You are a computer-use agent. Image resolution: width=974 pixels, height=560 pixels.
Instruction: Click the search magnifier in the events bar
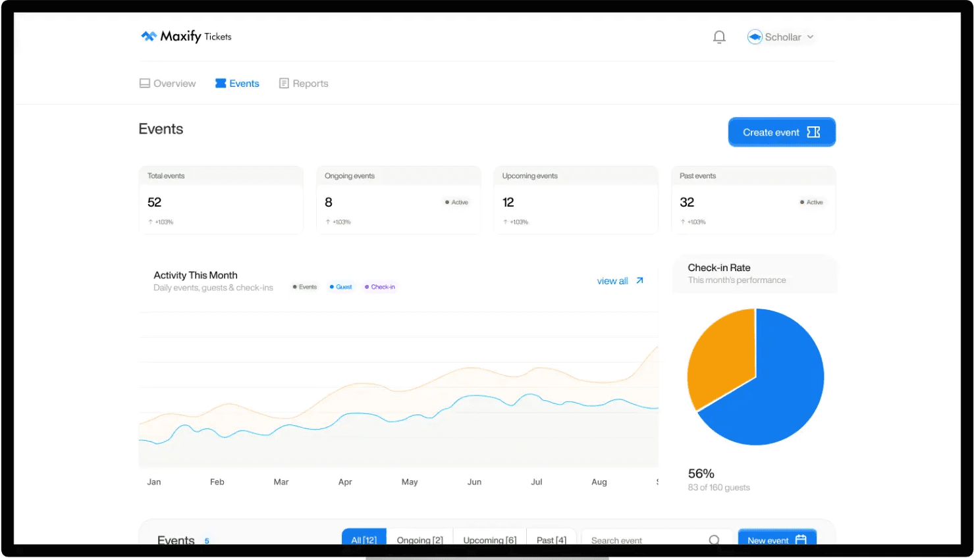click(x=715, y=540)
